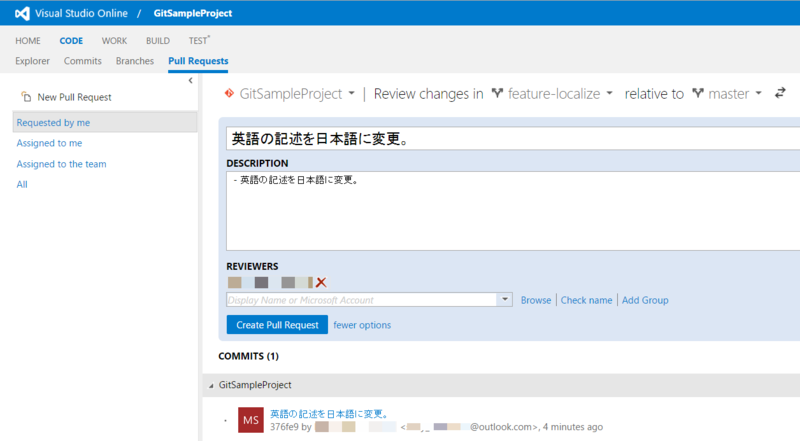This screenshot has height=441, width=800.
Task: Collapse the GitSampleProject commits group
Action: (x=211, y=386)
